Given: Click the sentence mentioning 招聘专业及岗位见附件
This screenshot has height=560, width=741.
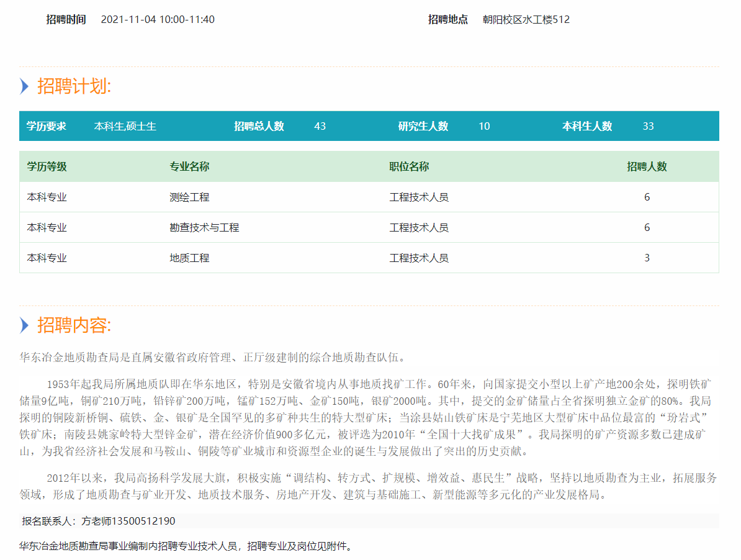Looking at the screenshot, I should click(x=186, y=546).
